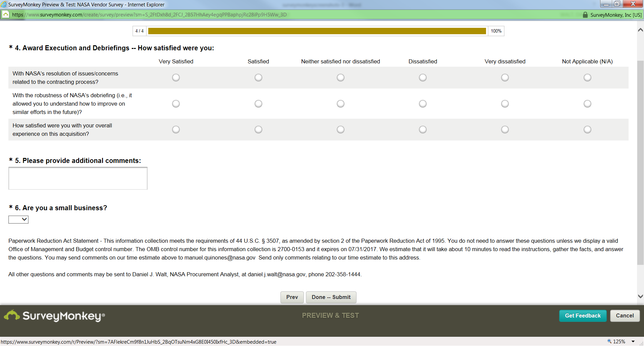Select Very dissatisfied for robustness of NASA's debriefing

tap(505, 104)
